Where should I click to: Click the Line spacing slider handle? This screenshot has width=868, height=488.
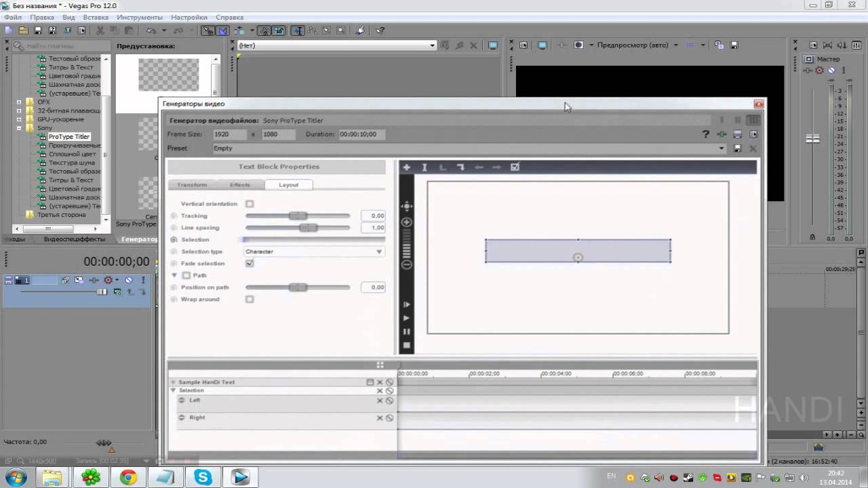pyautogui.click(x=308, y=228)
